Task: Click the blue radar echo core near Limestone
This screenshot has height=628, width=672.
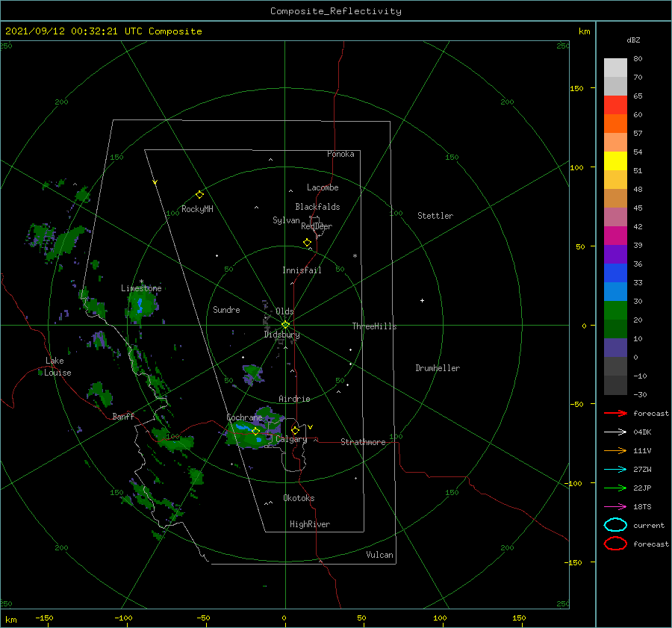Action: 140,305
